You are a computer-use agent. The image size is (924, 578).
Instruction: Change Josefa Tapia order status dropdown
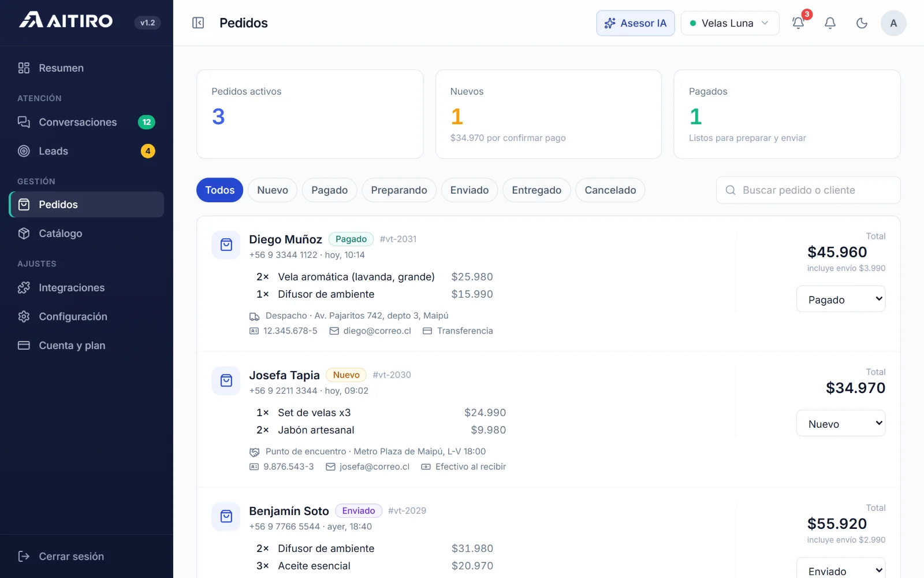841,424
